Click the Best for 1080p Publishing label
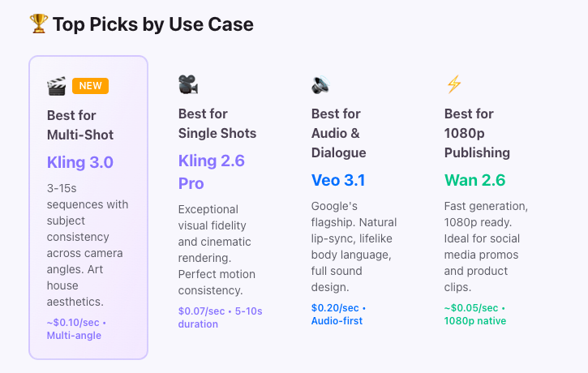 (478, 133)
